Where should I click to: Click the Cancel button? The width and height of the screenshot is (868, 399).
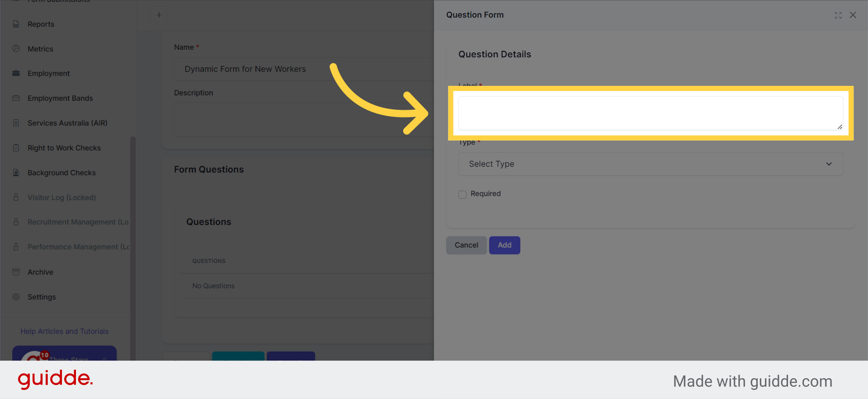point(466,245)
